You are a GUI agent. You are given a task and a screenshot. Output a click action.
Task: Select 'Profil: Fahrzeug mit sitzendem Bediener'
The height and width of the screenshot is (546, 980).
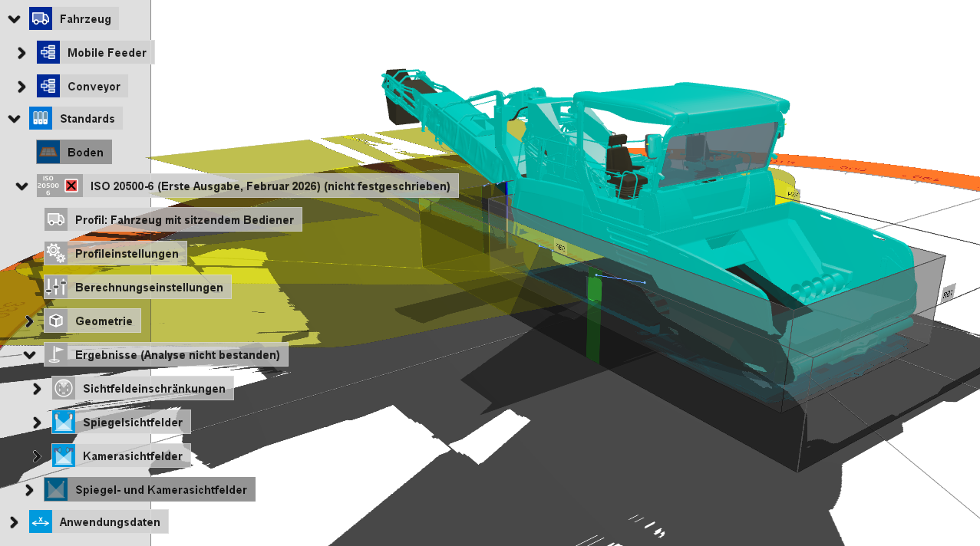(184, 219)
